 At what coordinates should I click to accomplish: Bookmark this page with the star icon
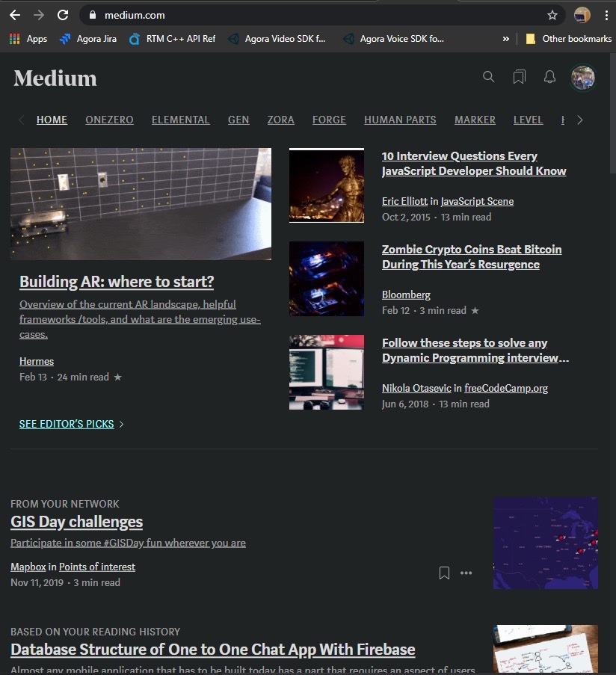(552, 15)
